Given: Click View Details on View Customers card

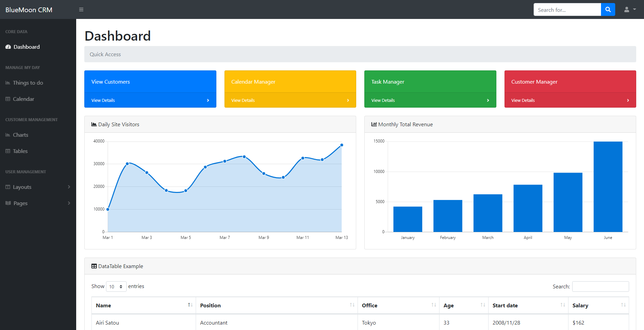Looking at the screenshot, I should pos(150,100).
